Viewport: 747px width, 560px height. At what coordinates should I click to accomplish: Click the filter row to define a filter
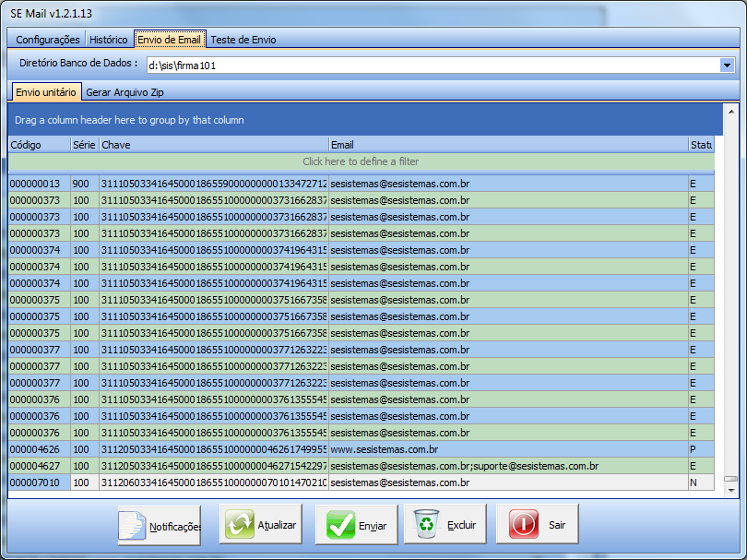361,161
